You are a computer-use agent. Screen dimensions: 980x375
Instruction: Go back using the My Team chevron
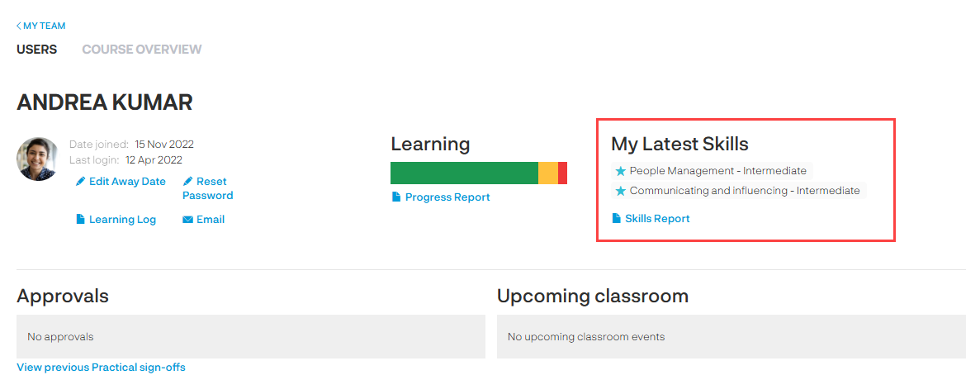[19, 26]
